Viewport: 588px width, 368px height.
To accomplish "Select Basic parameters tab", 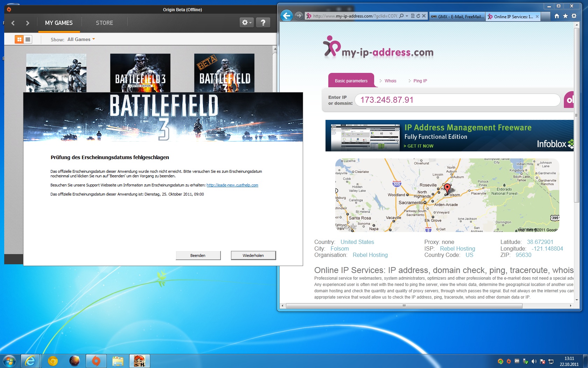I will point(351,81).
